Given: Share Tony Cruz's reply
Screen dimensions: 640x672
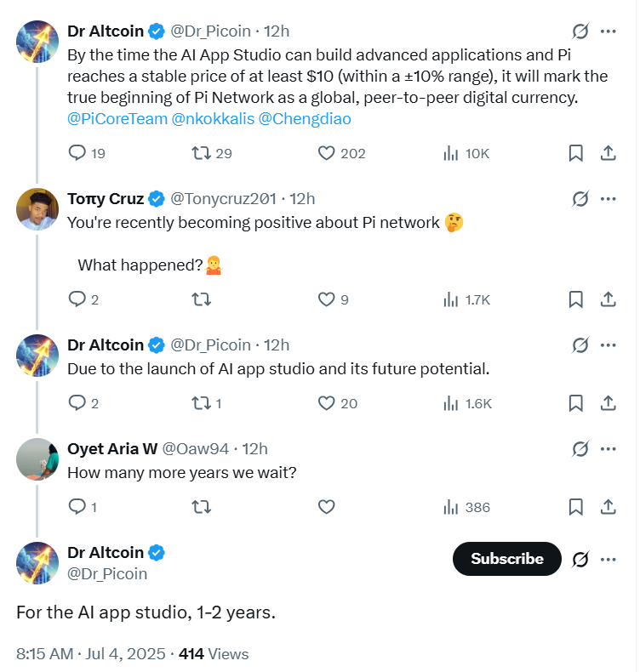Looking at the screenshot, I should 608,299.
